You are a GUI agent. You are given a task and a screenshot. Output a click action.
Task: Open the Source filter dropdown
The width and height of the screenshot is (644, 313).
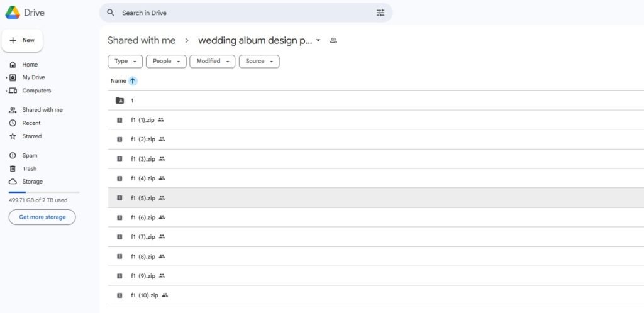click(x=258, y=61)
